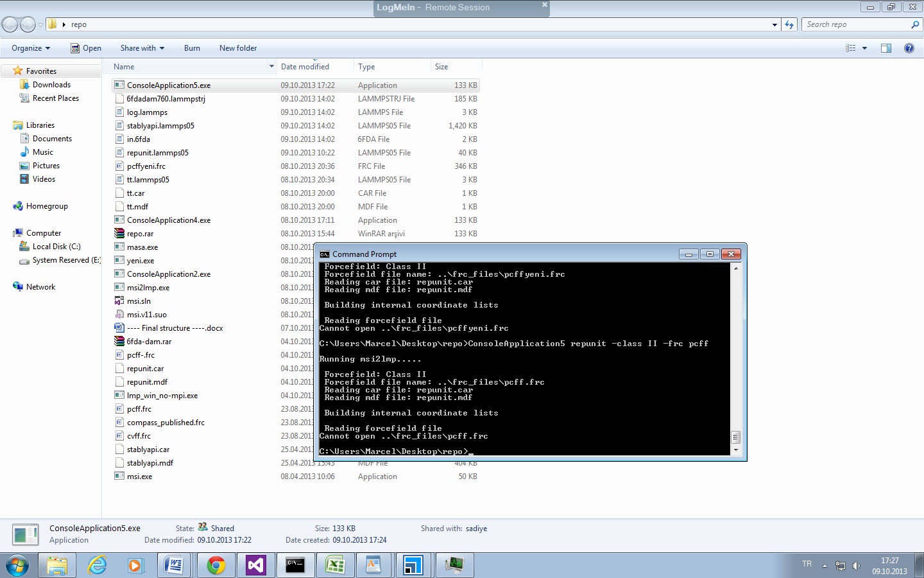Click the volume icon in the system tray
This screenshot has width=924, height=578.
point(856,566)
